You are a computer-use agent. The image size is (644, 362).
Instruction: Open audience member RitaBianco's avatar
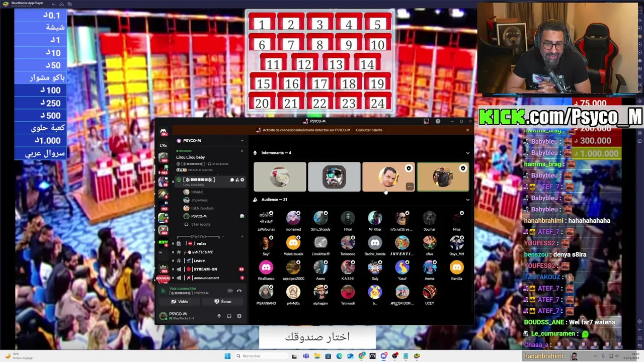[266, 267]
